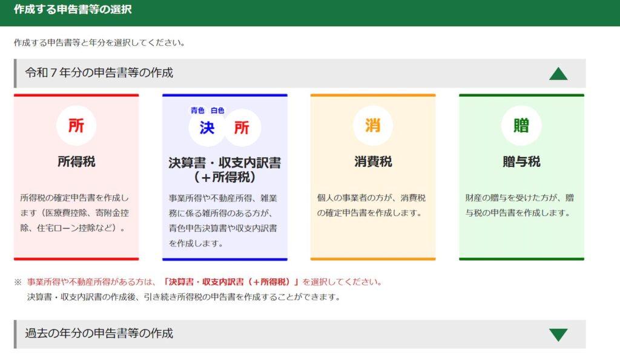Click the 所得税 card description mentioning 医療費控除
The width and height of the screenshot is (620, 364).
[x=75, y=213]
